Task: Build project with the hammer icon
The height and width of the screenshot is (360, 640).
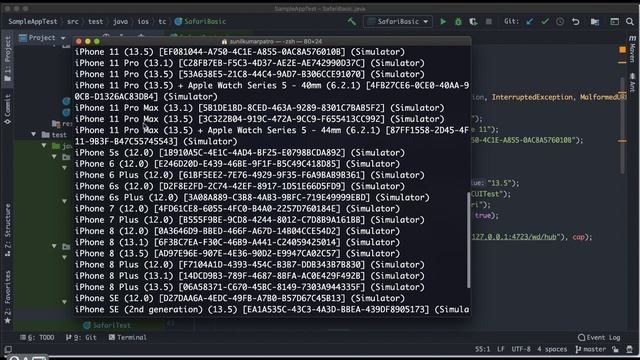Action: (352, 21)
